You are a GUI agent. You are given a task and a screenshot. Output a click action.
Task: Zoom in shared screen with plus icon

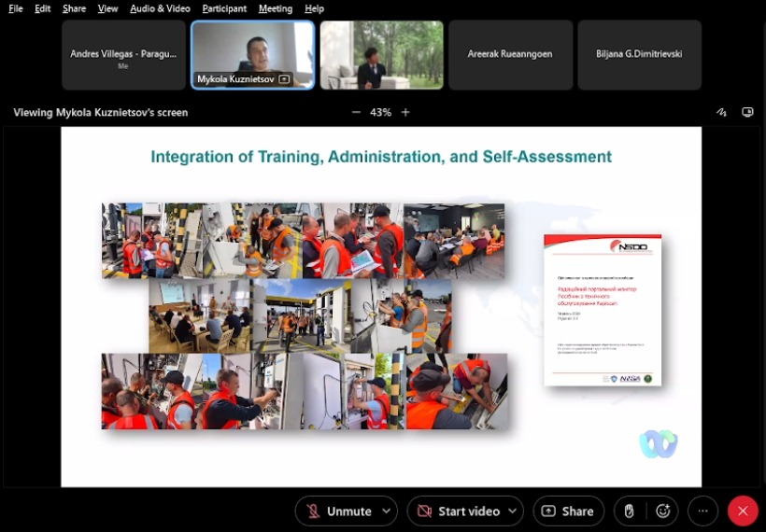(405, 112)
